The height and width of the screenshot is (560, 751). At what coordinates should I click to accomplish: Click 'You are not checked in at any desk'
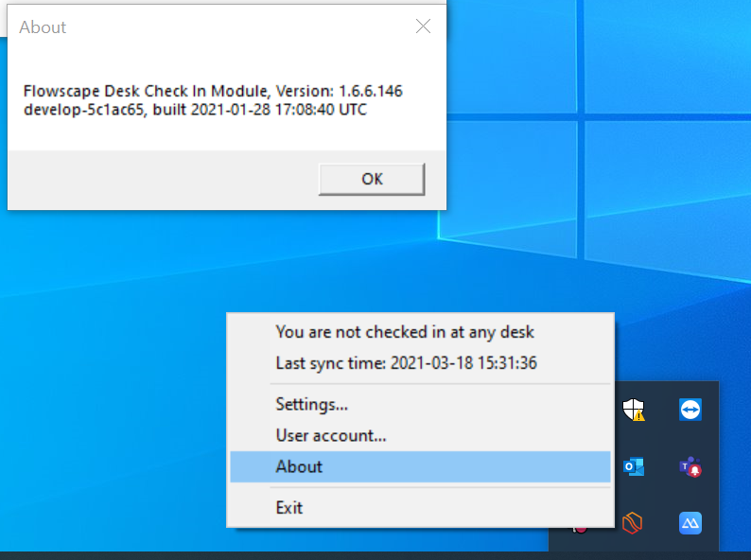(x=420, y=332)
